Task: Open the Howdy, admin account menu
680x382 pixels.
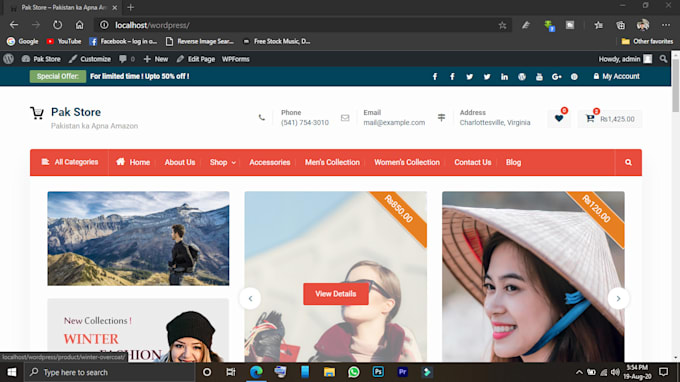Action: coord(625,59)
